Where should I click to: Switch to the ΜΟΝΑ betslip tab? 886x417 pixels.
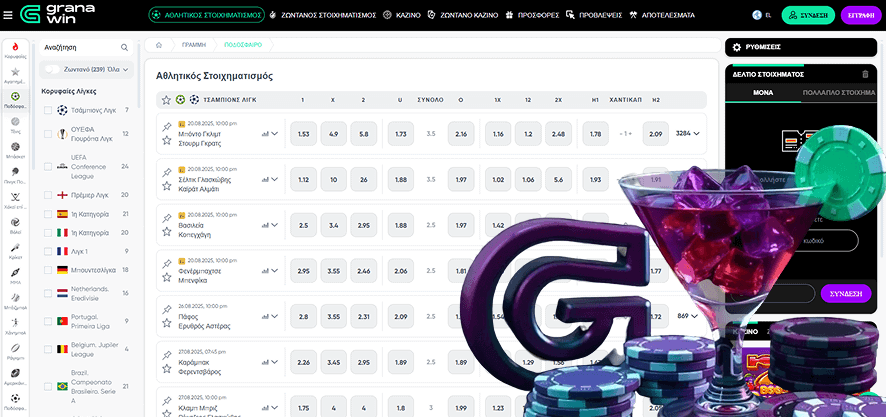point(763,93)
